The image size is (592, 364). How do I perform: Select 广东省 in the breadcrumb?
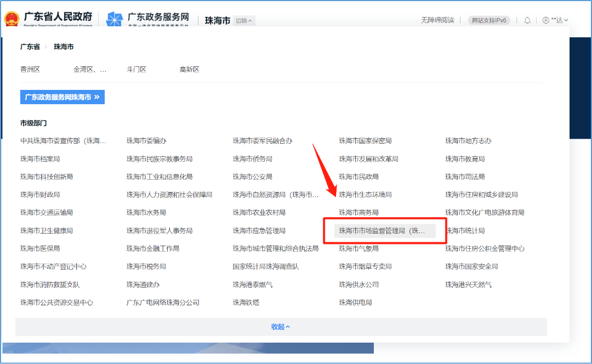tap(30, 47)
